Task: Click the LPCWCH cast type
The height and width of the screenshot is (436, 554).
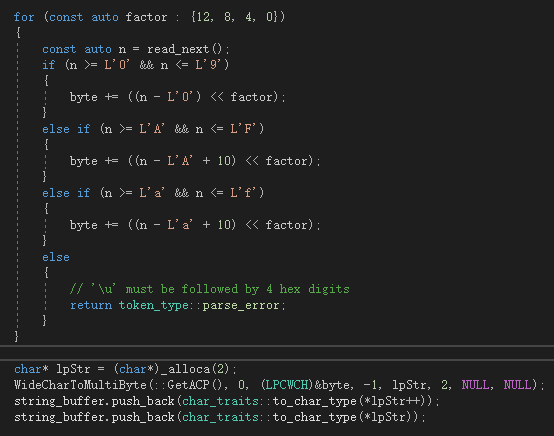Action: pyautogui.click(x=287, y=385)
